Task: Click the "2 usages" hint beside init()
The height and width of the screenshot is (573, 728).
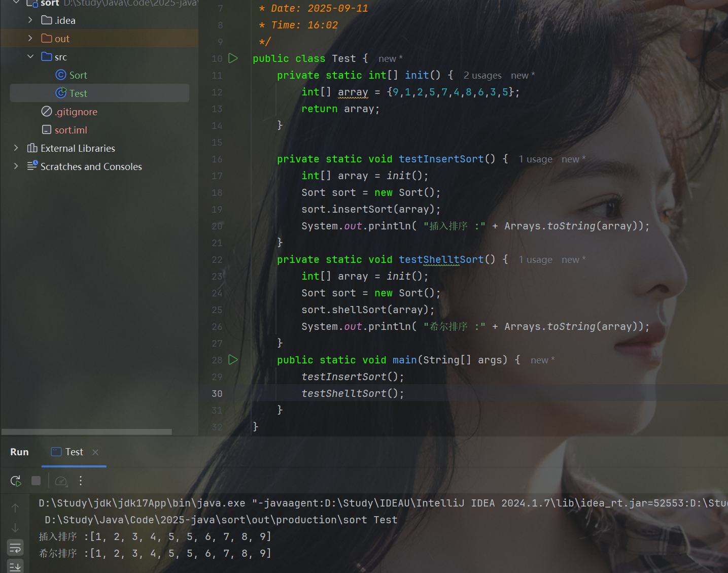Action: coord(482,76)
